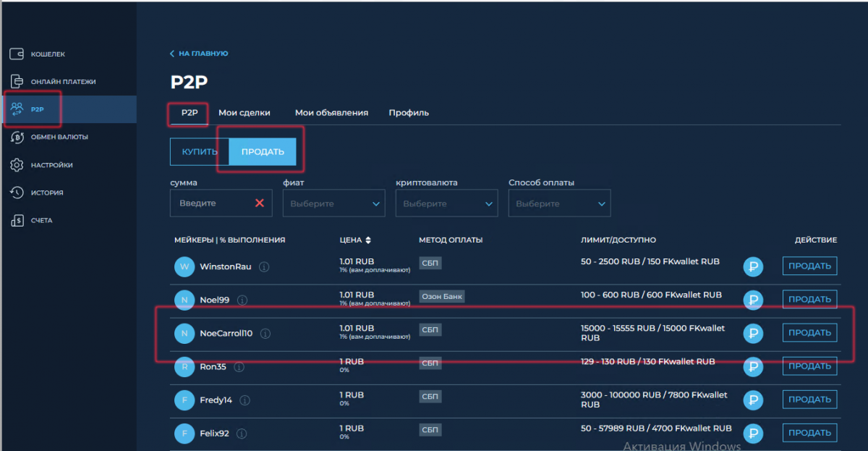Image resolution: width=868 pixels, height=451 pixels.
Task: Clear the amount field with red X
Action: click(x=259, y=203)
